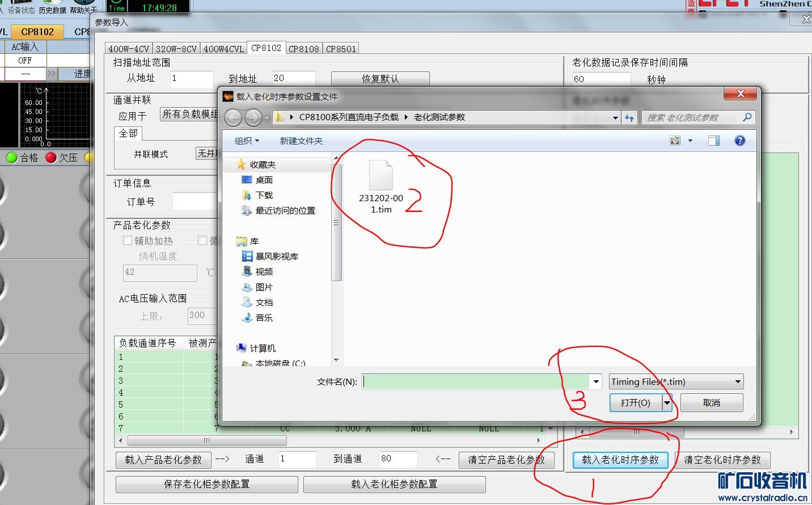Click scroll-down arrow of navigation pane
Screen dimensions: 812x505
coord(336,360)
